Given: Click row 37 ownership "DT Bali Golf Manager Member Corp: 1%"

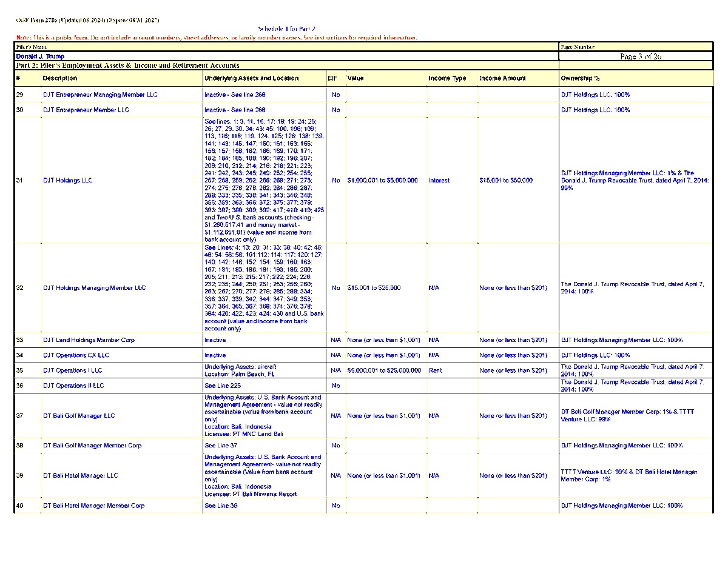Looking at the screenshot, I should [x=627, y=416].
